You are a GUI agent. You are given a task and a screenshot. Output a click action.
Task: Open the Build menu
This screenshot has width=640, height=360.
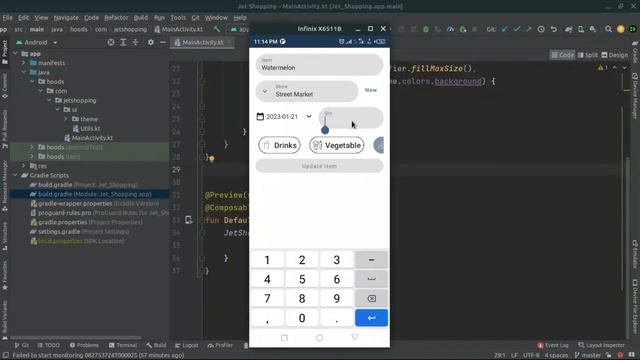click(141, 18)
